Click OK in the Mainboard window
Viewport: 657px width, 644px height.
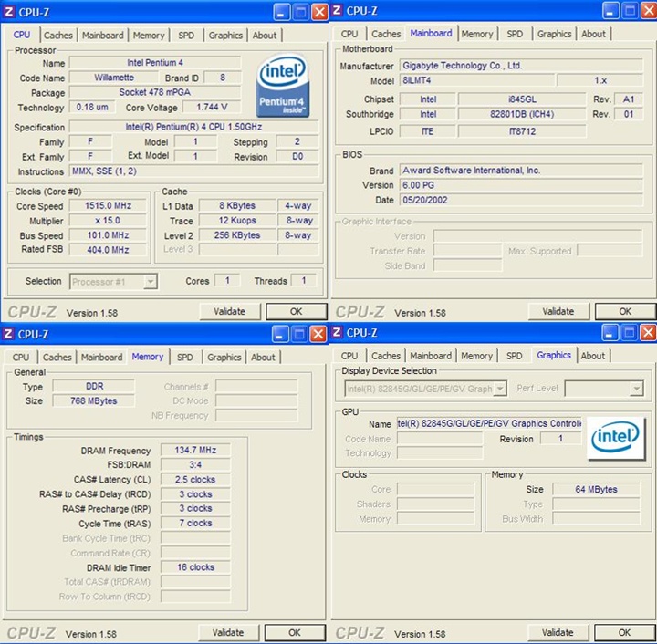tap(625, 312)
